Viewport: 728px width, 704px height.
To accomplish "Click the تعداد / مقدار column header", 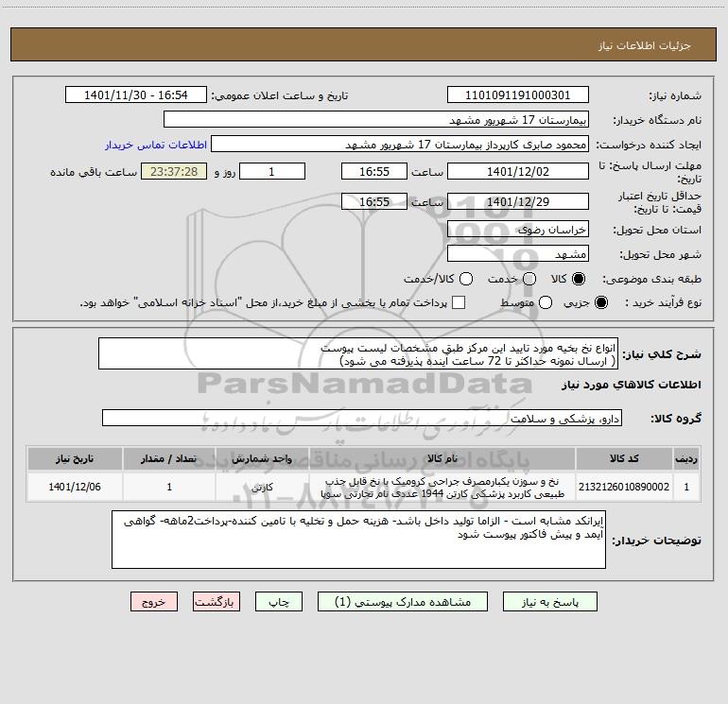I will click(x=169, y=458).
